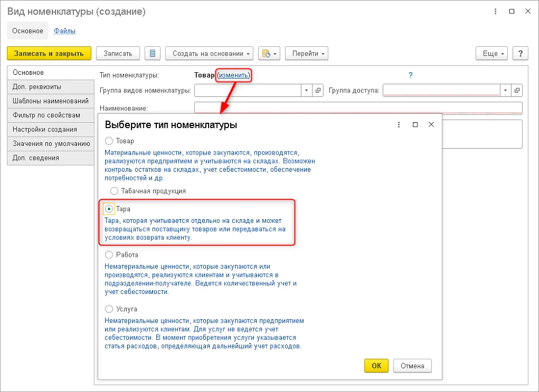The height and width of the screenshot is (392, 539).
Task: Click the изменить link
Action: click(x=233, y=75)
